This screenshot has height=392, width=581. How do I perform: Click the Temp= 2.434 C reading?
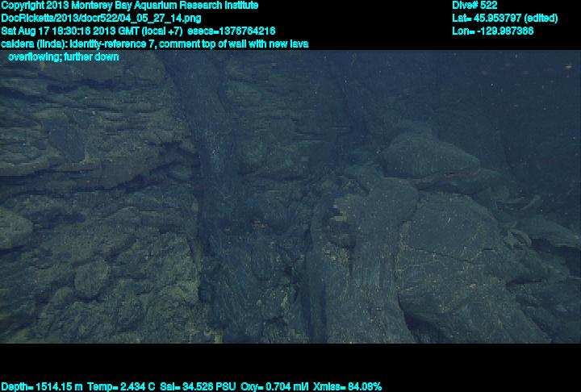(x=121, y=387)
